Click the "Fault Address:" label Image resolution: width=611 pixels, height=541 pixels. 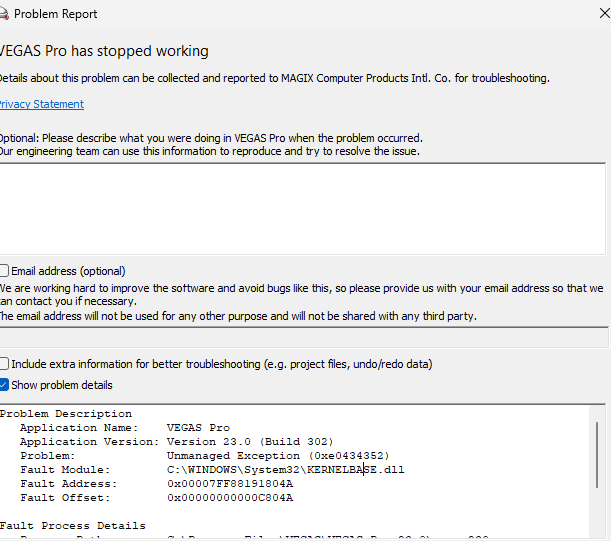69,484
